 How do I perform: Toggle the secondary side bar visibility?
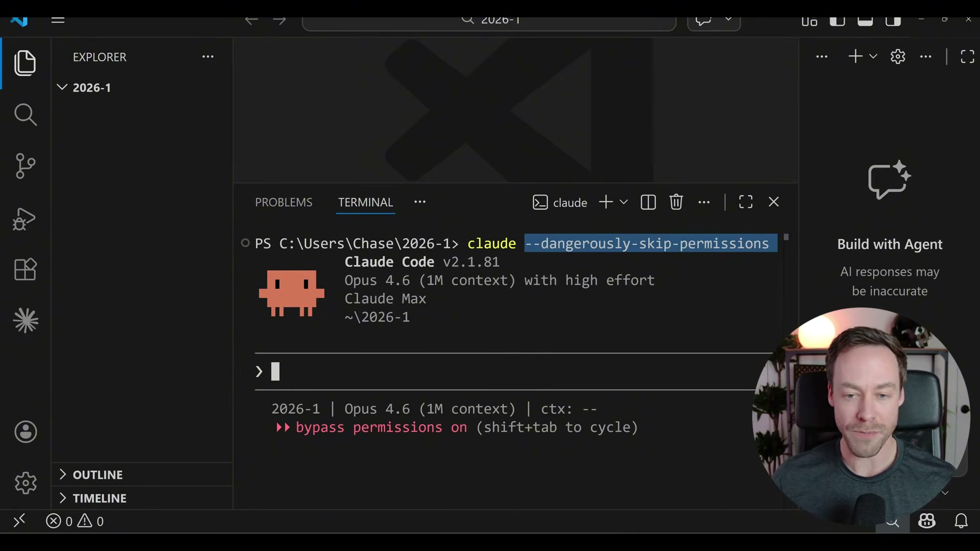coord(893,21)
